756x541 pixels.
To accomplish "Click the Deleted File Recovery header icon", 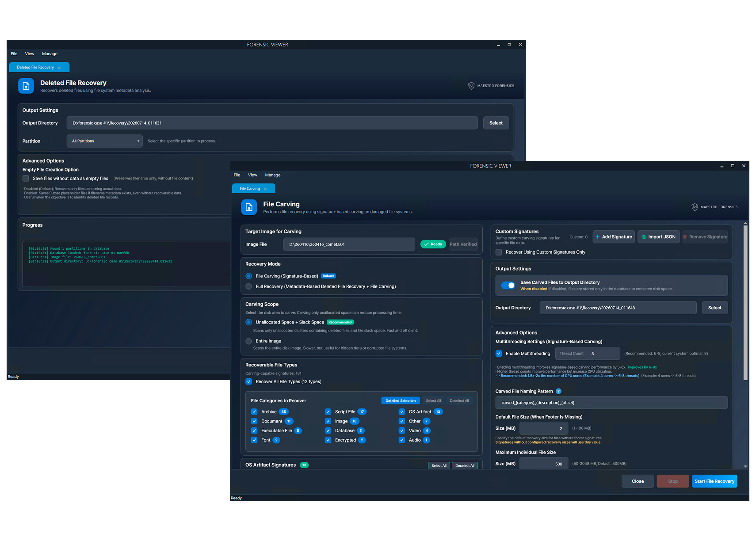I will point(26,86).
